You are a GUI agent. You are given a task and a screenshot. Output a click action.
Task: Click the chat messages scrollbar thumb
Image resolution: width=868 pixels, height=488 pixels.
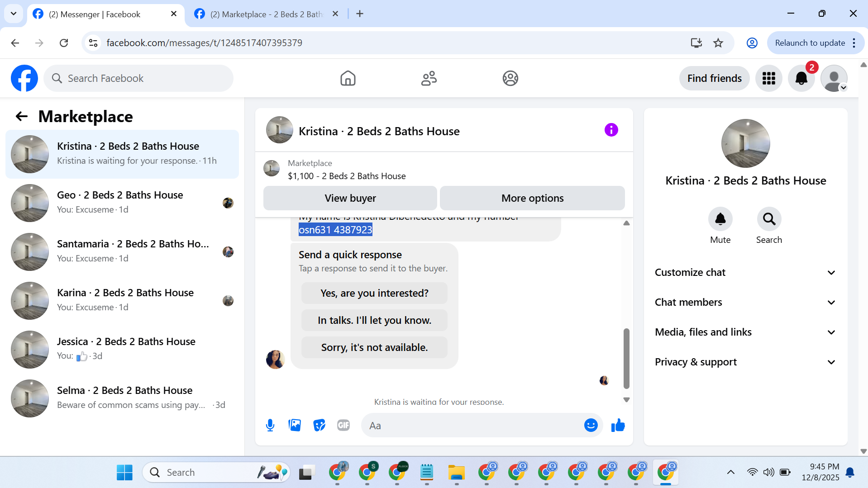(626, 358)
